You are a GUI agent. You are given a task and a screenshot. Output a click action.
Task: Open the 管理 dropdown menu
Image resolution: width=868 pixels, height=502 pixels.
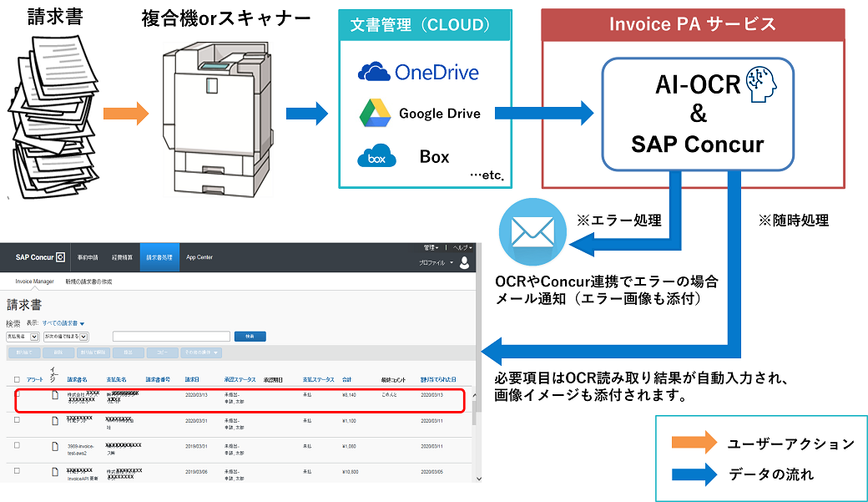431,248
